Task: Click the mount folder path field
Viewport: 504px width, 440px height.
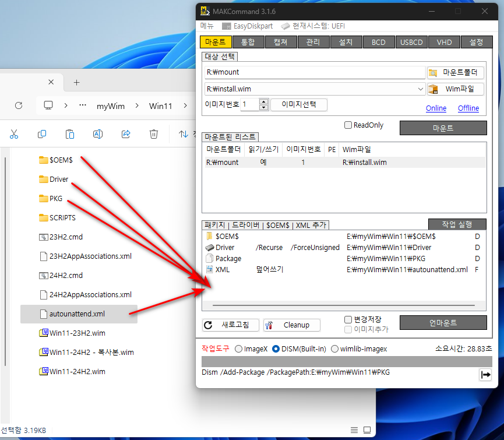Action: point(315,72)
